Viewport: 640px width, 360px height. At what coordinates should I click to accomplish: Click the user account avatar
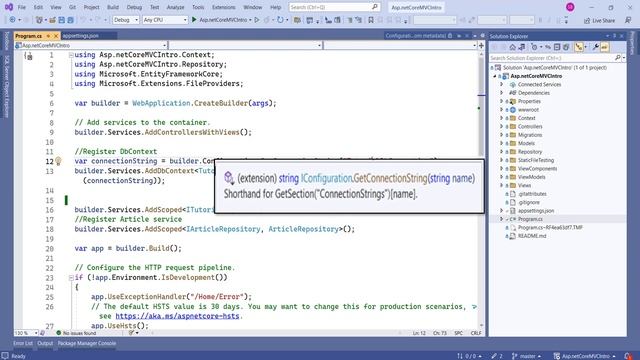pyautogui.click(x=570, y=7)
